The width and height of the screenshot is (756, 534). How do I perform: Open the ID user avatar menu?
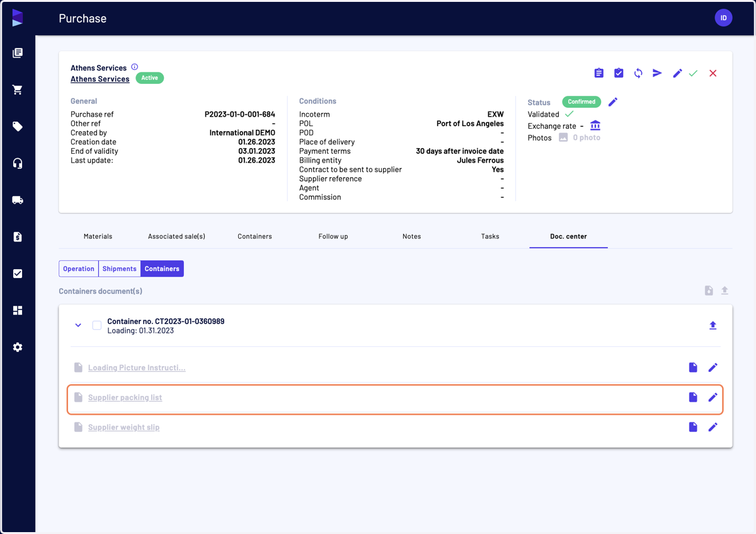click(x=723, y=18)
